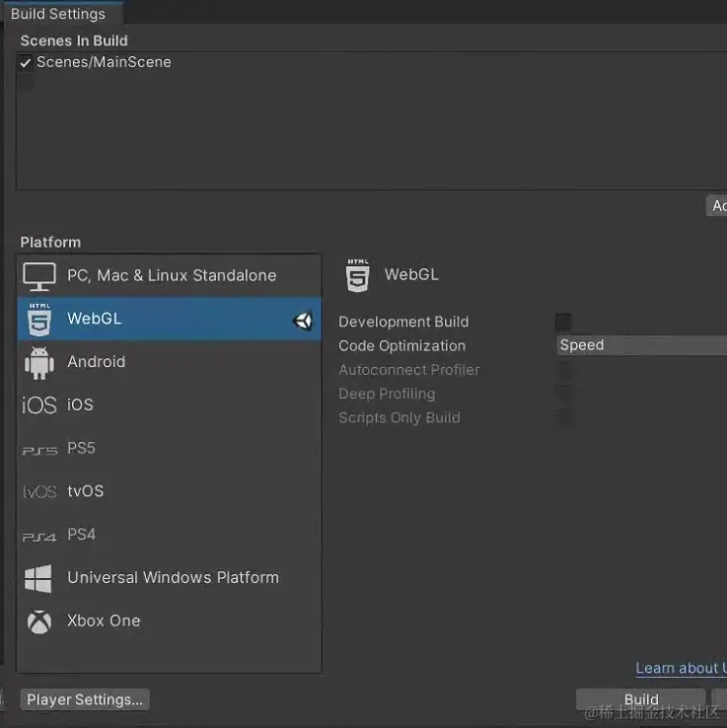727x728 pixels.
Task: Select Universal Windows Platform entry
Action: (x=169, y=578)
